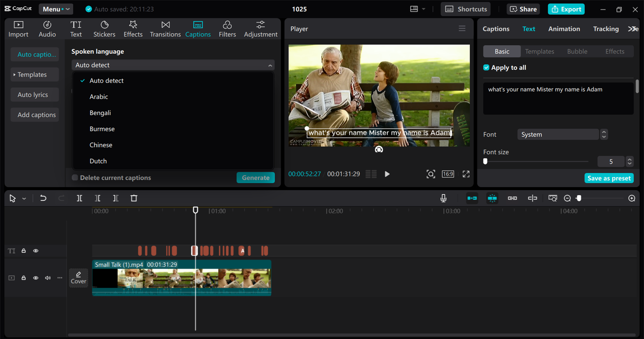644x339 pixels.
Task: Toggle the linkage chain icon
Action: pos(512,198)
